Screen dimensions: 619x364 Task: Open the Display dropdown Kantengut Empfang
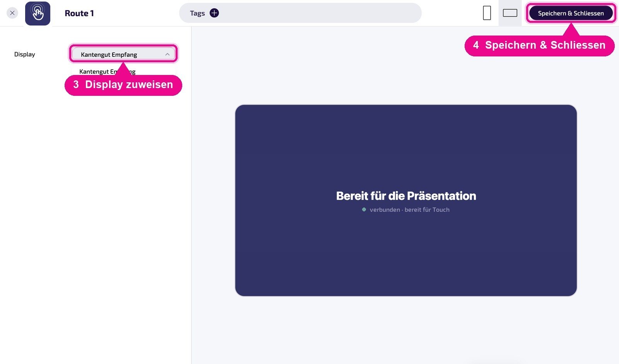pos(123,54)
